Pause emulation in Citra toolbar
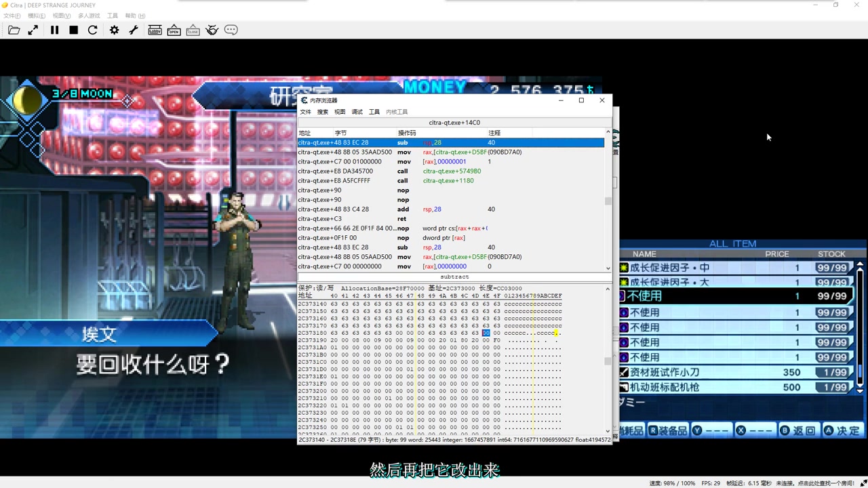Screen dimensions: 868x488 [55, 30]
